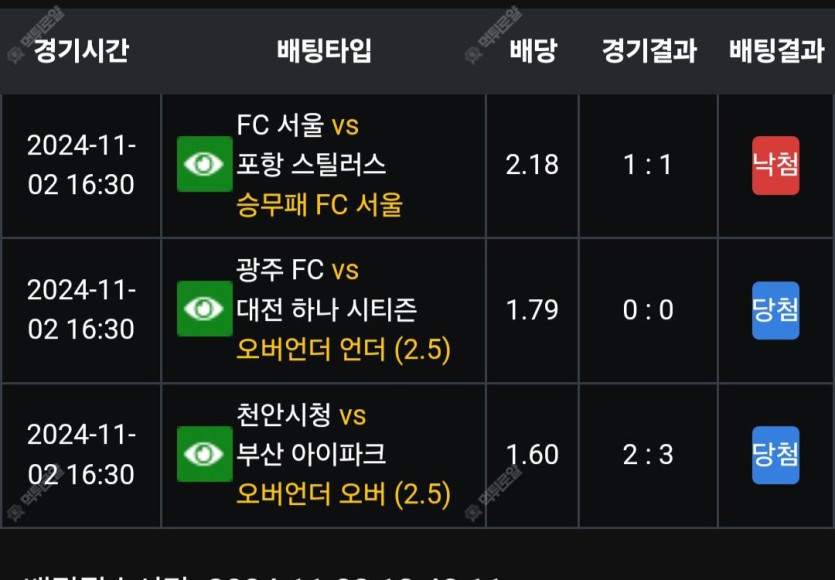This screenshot has height=580, width=835.
Task: Click the 배팅결과 column header
Action: pos(776,51)
